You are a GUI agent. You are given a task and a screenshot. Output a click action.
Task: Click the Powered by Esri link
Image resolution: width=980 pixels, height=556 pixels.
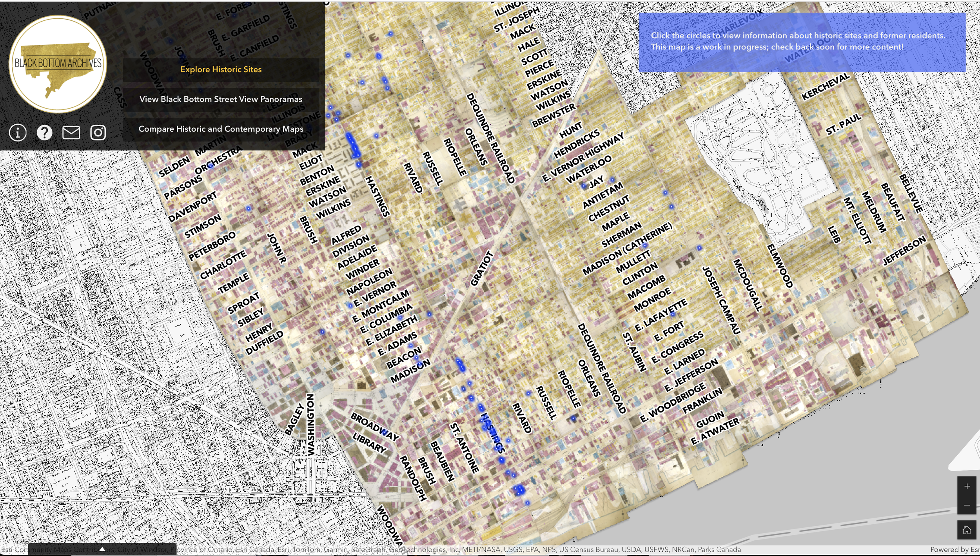(955, 550)
